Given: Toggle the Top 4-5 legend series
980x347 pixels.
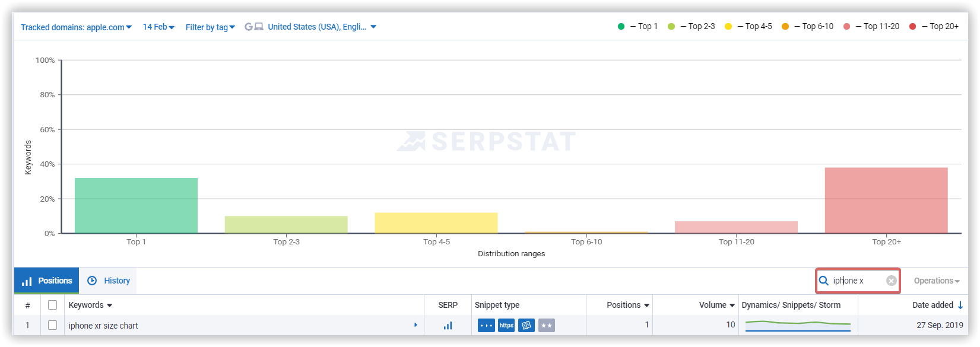Looking at the screenshot, I should pyautogui.click(x=748, y=26).
